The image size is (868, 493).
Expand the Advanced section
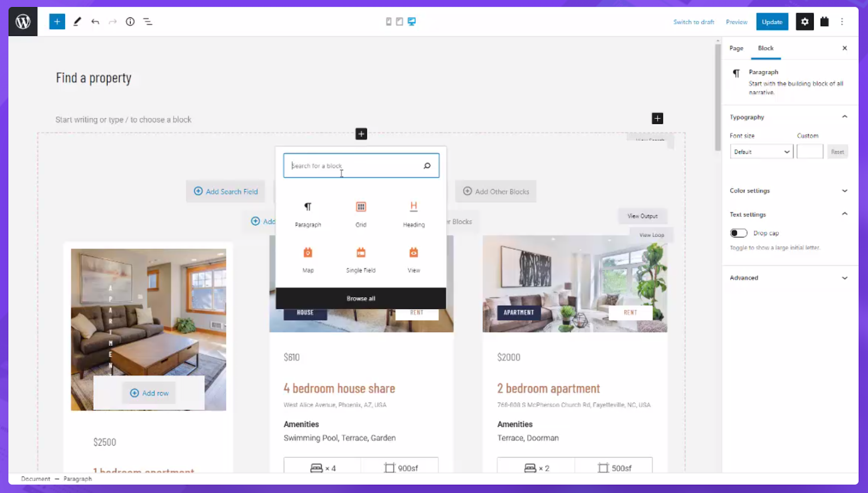pos(790,278)
